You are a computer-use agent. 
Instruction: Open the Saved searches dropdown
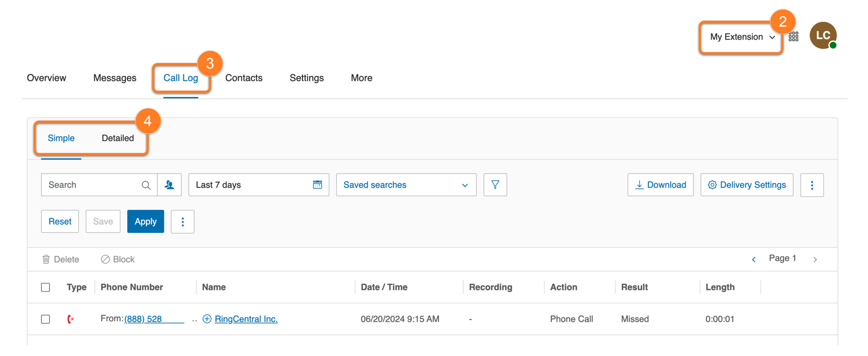point(406,185)
